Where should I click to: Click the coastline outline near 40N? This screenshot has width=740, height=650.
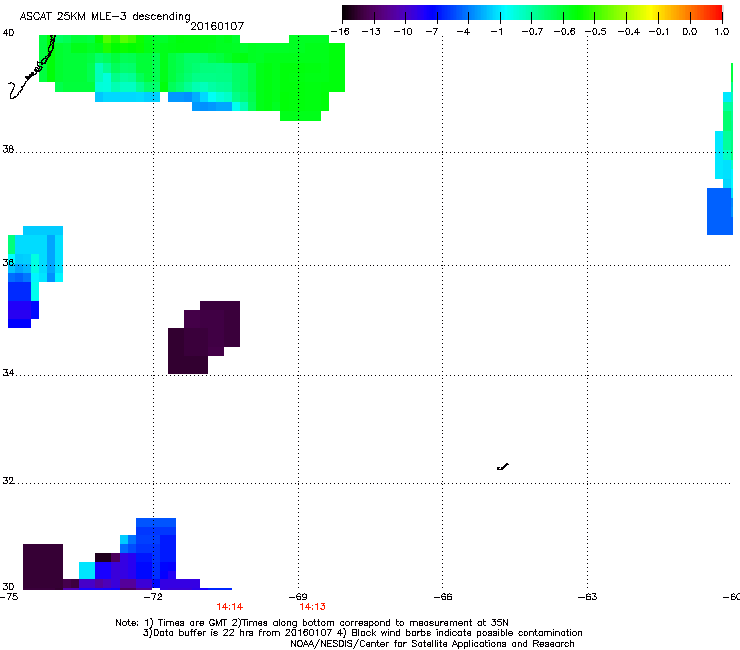click(x=32, y=68)
